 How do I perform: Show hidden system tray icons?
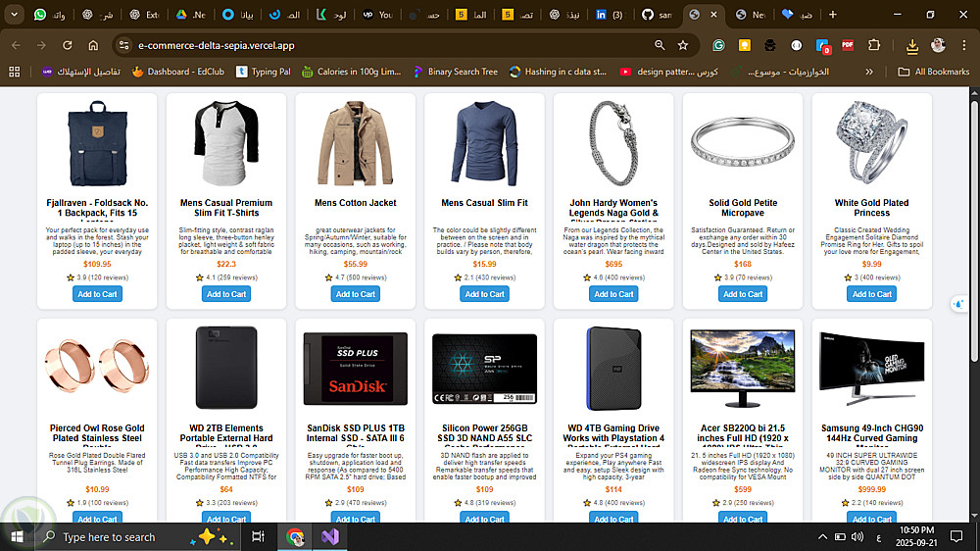click(x=822, y=536)
